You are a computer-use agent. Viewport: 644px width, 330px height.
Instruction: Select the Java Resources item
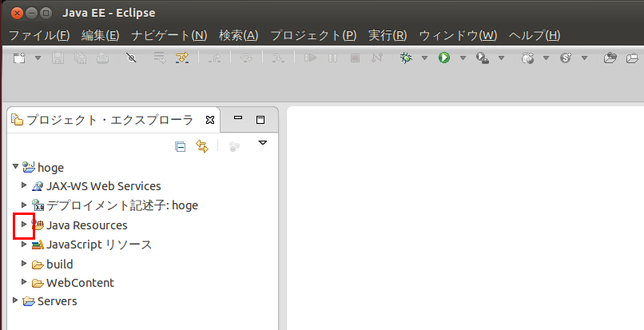86,225
